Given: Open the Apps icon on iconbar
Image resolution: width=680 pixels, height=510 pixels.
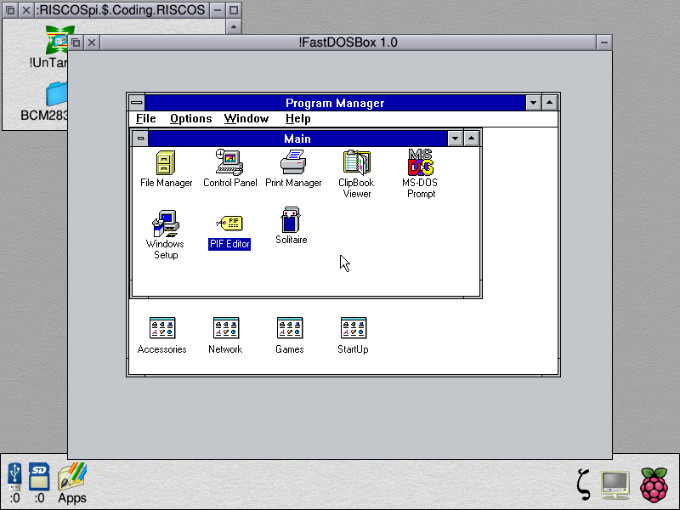Looking at the screenshot, I should point(72,482).
